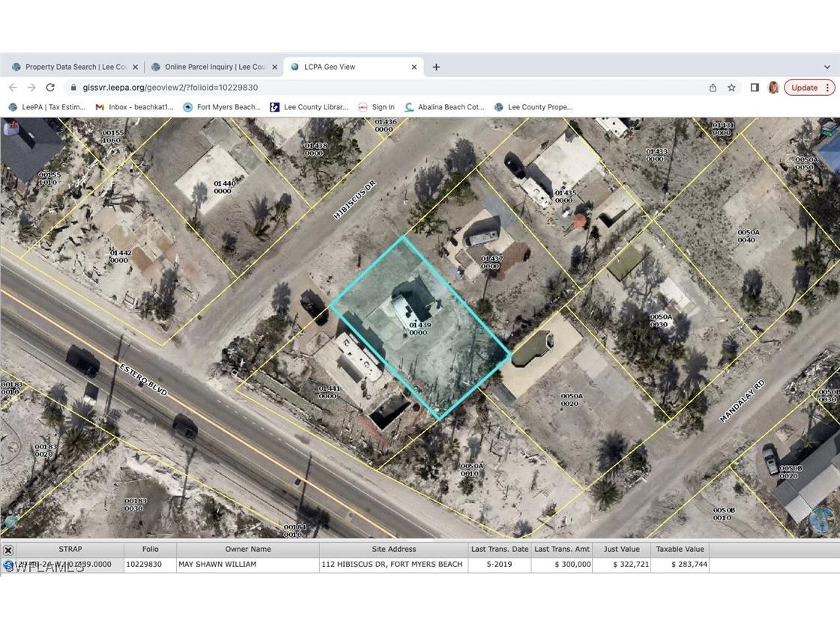Open Lee County Property bookmark
Image resolution: width=840 pixels, height=629 pixels.
533,107
